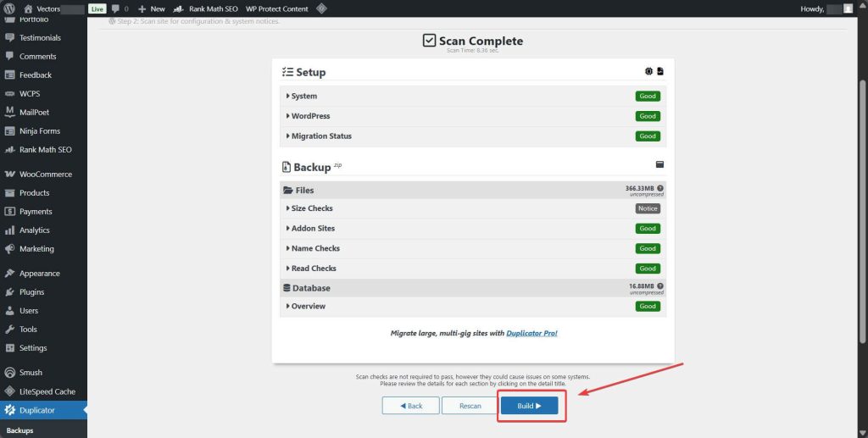Click the Live status badge
Screen dimensions: 868x438
coord(97,8)
